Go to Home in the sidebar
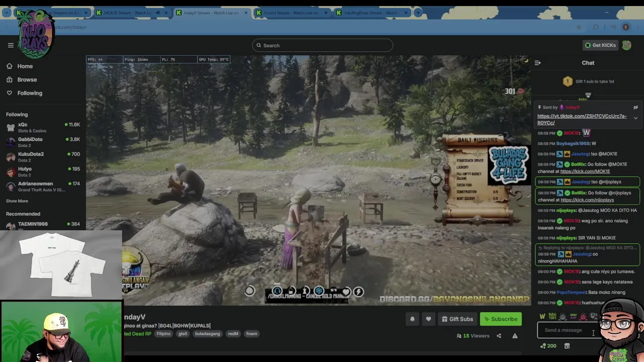The image size is (644, 362). click(x=20, y=66)
